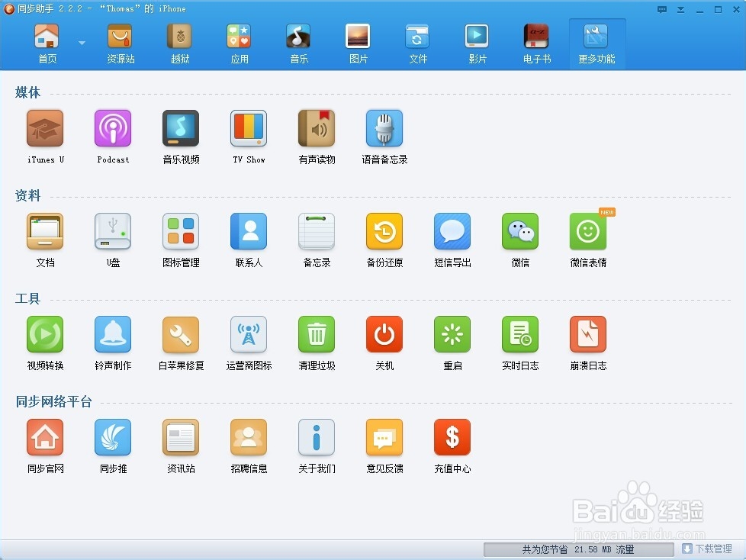Screen dimensions: 746x560
Task: Go to the 越狱 jailbreak section
Action: pos(179,42)
